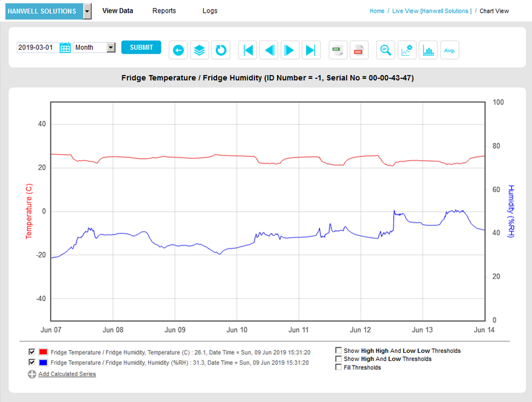The image size is (532, 402).
Task: Click the blue Humidity series color swatch
Action: click(x=43, y=363)
